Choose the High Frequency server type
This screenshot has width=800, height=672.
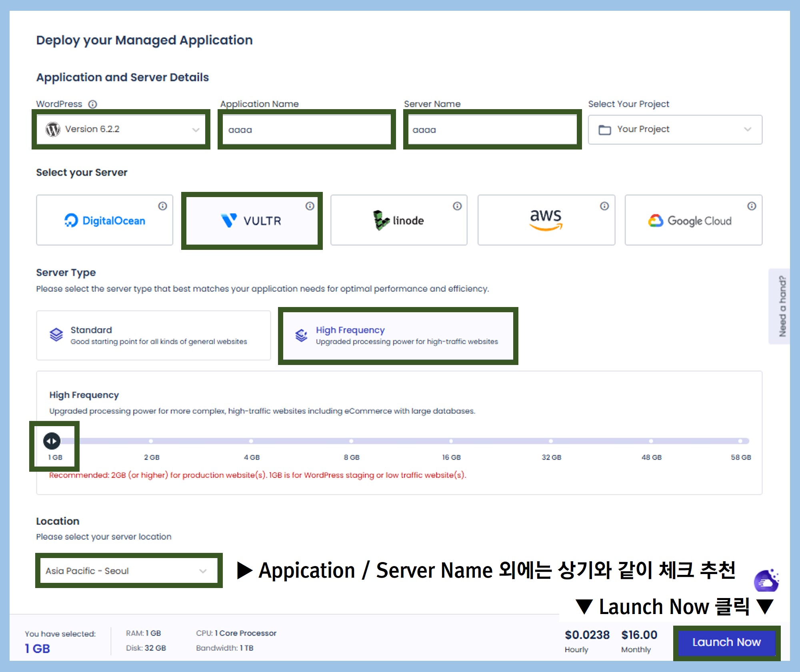[398, 336]
